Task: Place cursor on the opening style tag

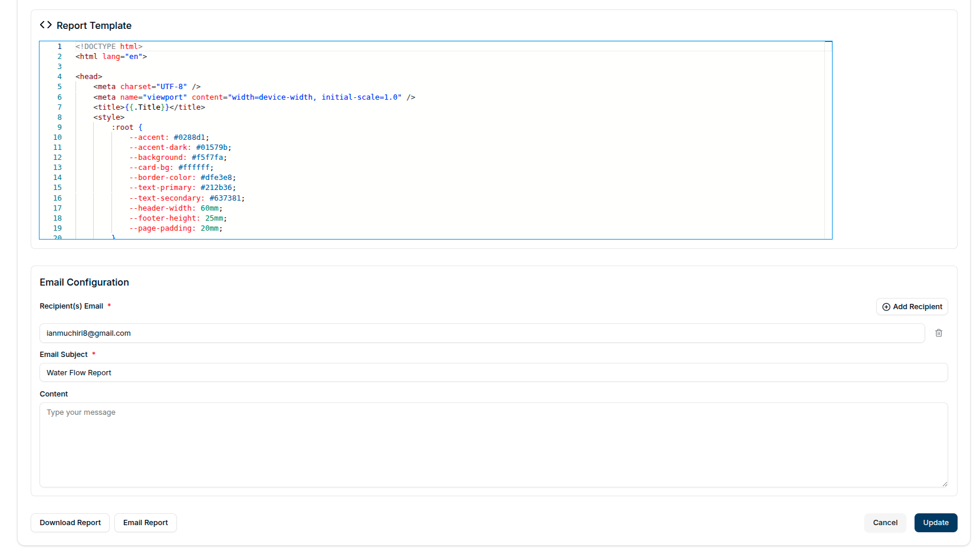Action: pyautogui.click(x=108, y=117)
